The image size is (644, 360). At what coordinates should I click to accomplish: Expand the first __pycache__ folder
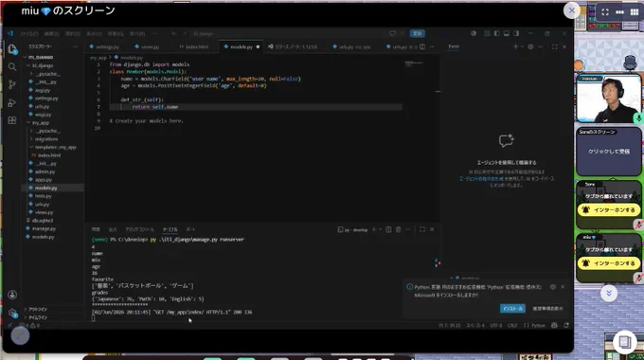[46, 74]
